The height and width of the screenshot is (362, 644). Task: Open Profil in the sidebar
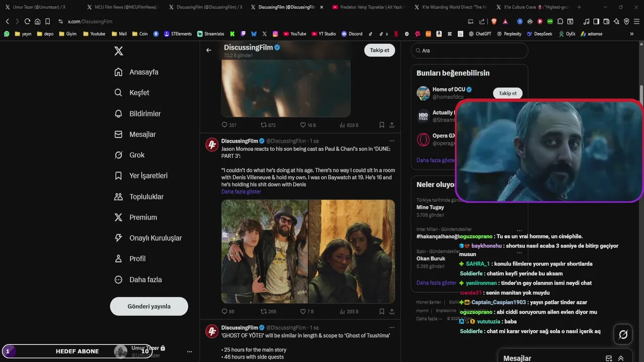(130, 258)
